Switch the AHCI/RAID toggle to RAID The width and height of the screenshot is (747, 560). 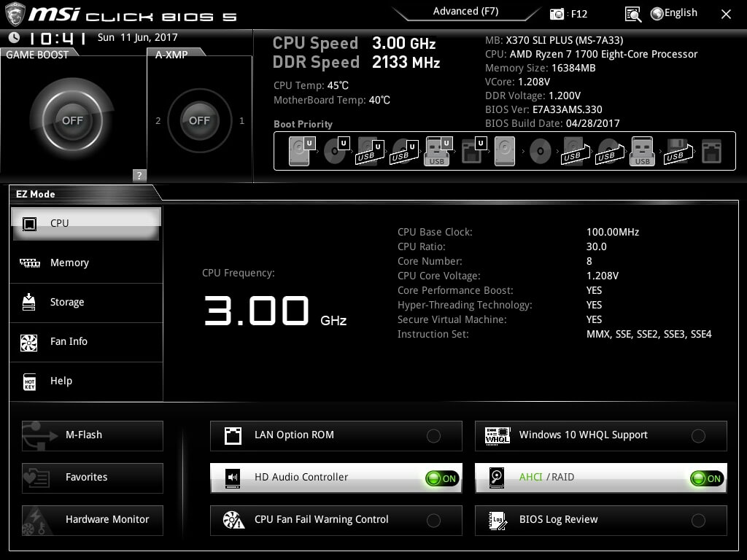point(705,478)
